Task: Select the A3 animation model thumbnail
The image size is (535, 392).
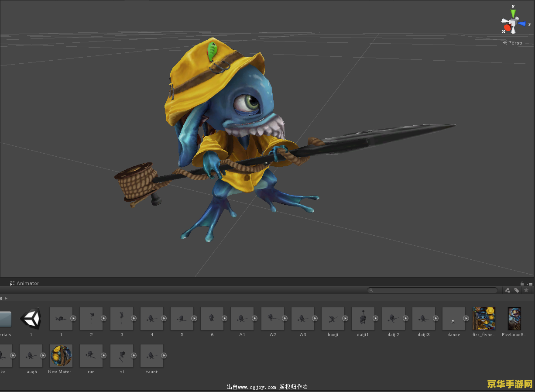Action: (303, 319)
